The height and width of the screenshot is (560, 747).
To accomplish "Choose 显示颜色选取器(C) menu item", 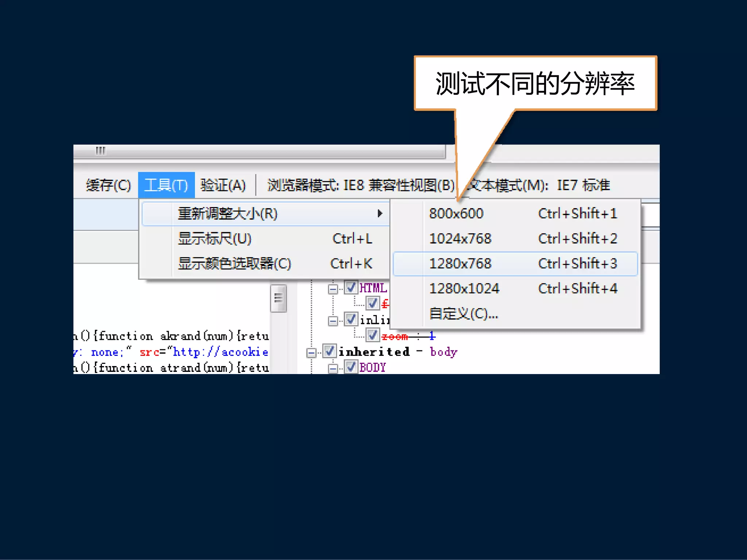I will (266, 264).
